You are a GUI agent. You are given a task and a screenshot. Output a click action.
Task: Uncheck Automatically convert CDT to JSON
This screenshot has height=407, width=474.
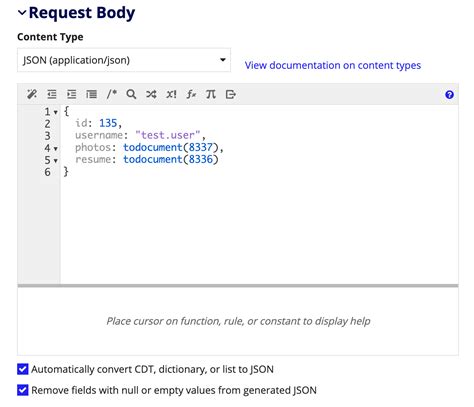click(23, 369)
